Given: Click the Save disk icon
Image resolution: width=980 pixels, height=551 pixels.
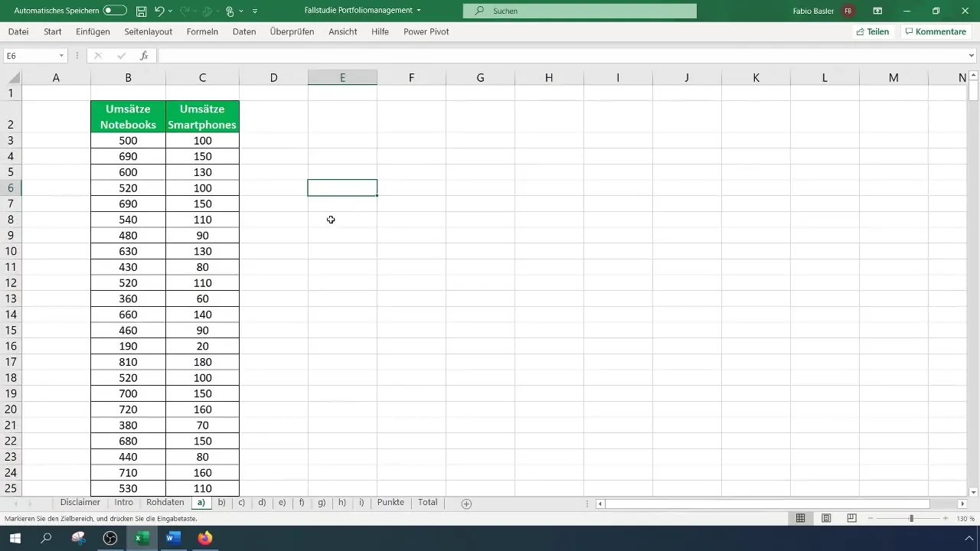Looking at the screenshot, I should [x=142, y=11].
